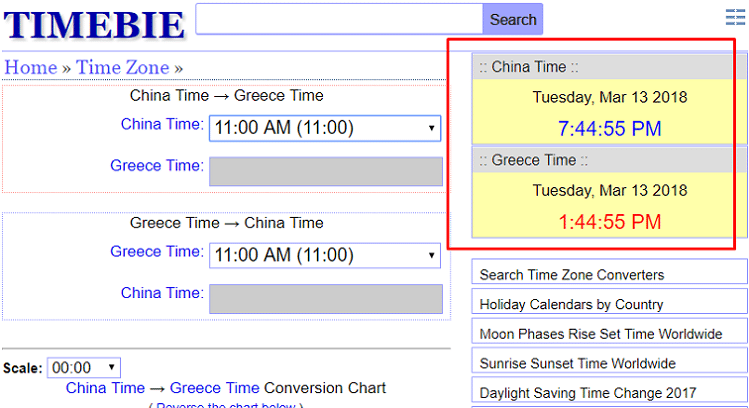Click the Search button

pos(513,19)
